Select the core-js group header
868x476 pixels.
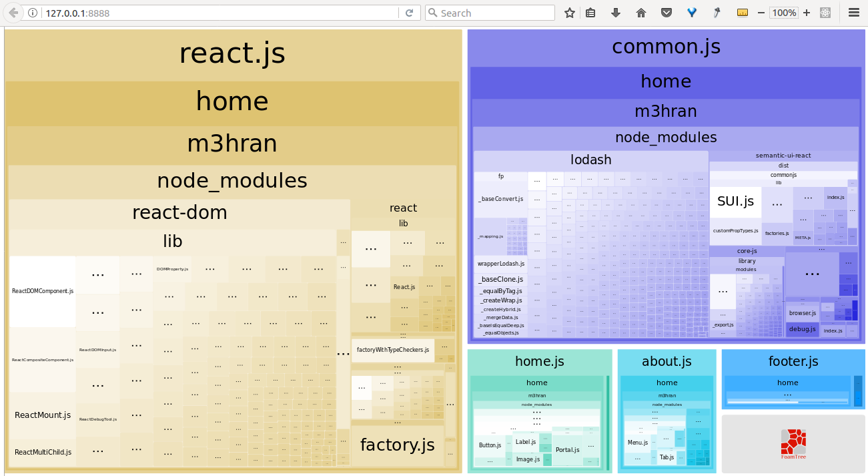747,251
